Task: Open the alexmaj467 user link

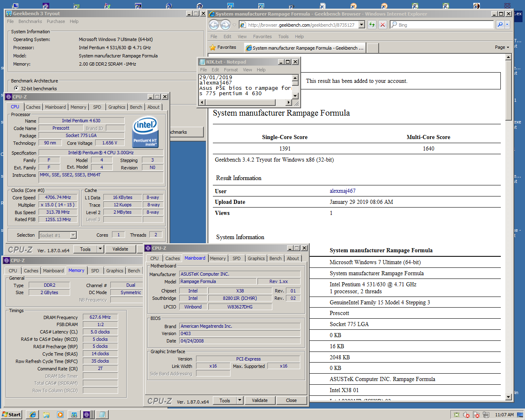Action: [342, 191]
